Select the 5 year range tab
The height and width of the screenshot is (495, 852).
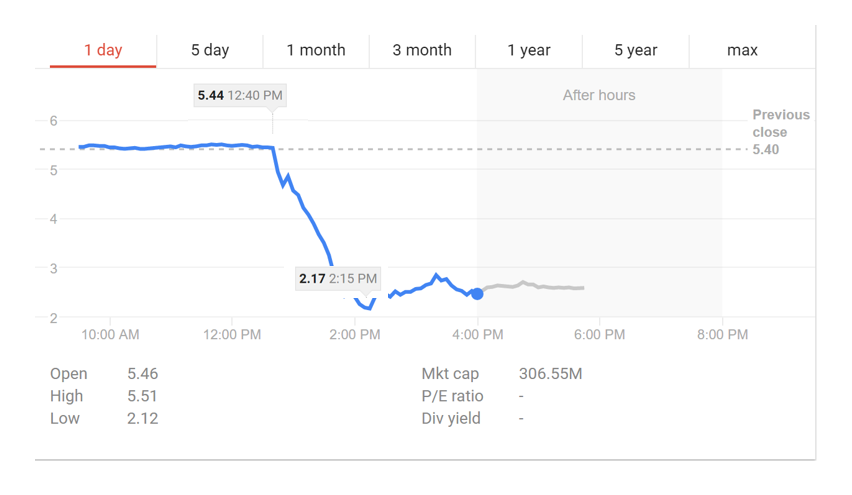[636, 51]
